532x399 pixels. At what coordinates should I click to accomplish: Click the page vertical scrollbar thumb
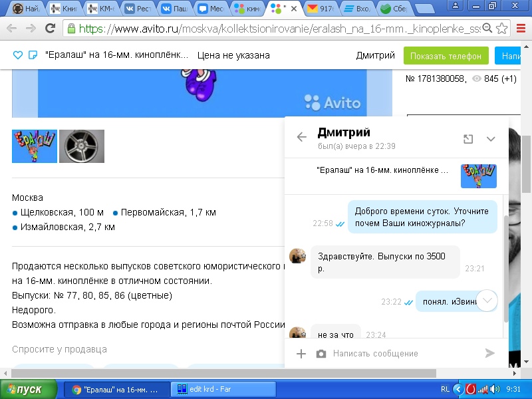tap(526, 164)
